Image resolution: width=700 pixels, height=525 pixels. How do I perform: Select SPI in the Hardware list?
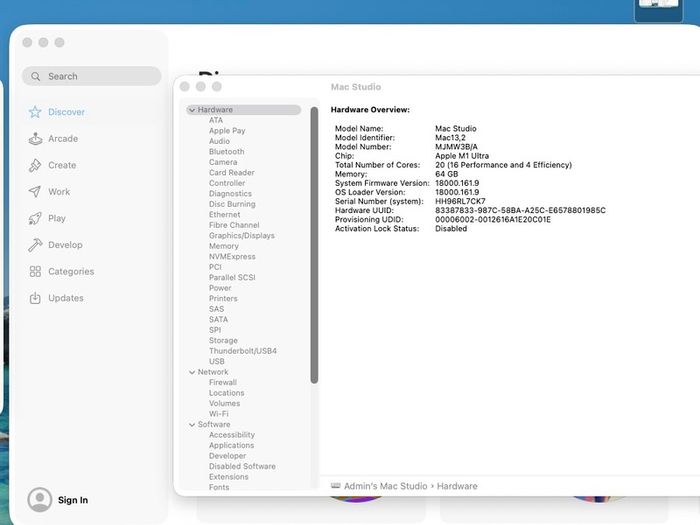click(215, 330)
